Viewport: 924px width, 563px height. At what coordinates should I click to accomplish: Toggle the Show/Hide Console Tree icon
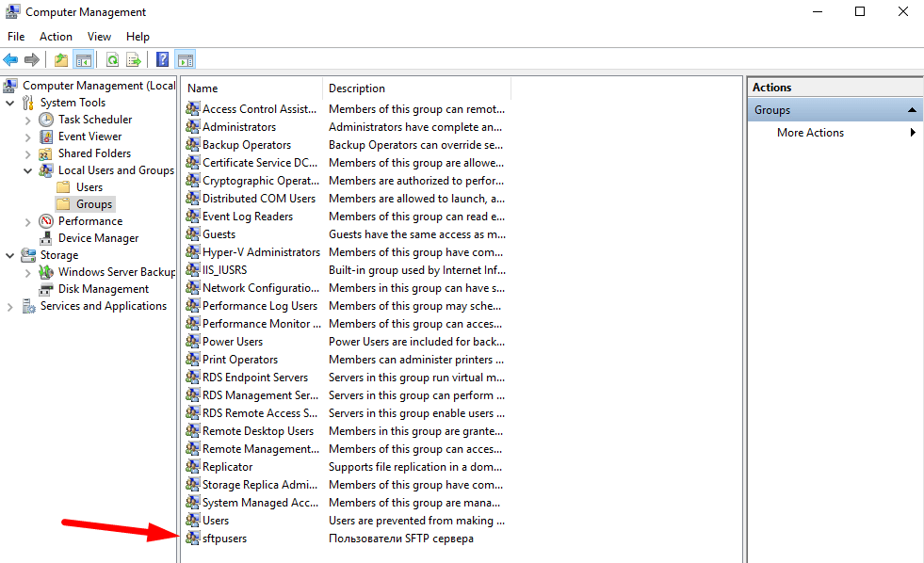tap(84, 59)
